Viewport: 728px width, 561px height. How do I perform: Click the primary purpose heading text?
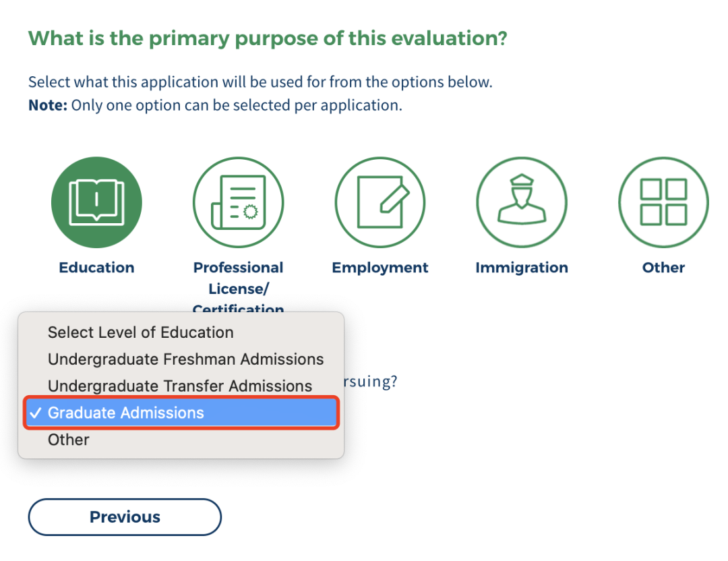pos(268,38)
